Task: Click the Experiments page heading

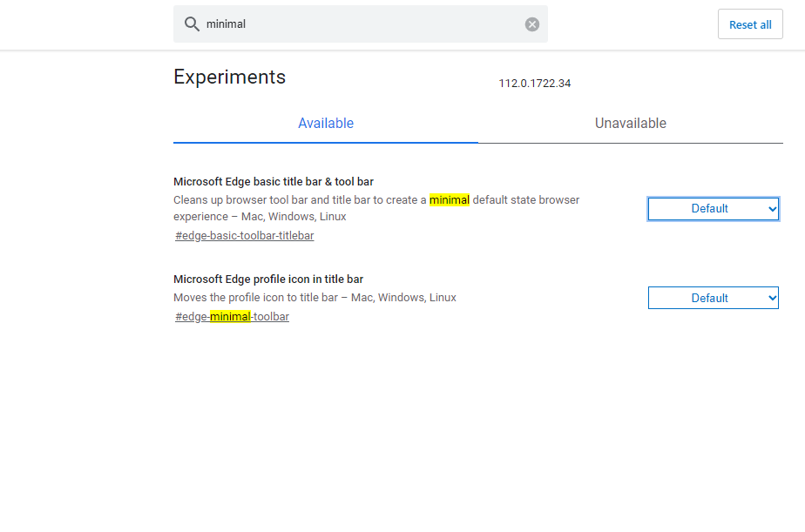Action: click(x=229, y=77)
